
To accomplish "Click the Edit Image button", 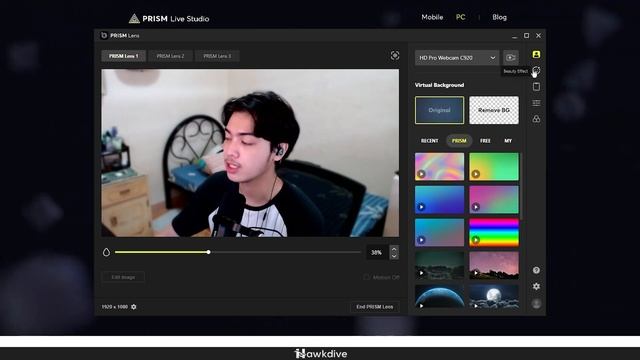I will coord(123,277).
